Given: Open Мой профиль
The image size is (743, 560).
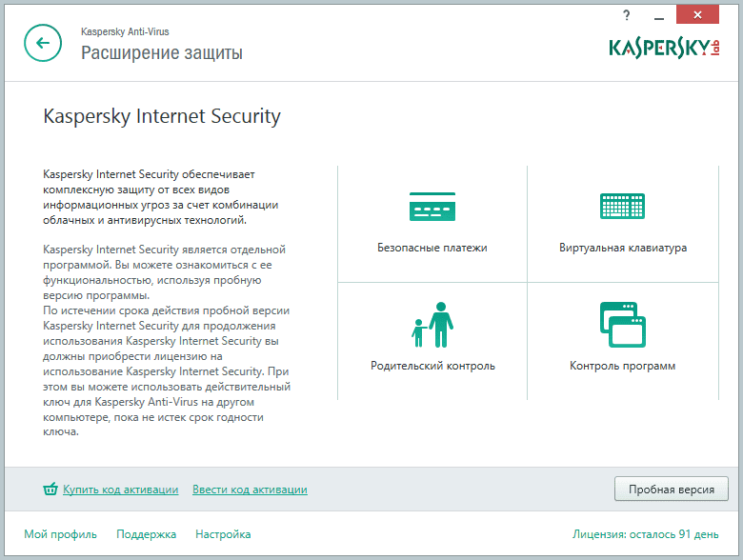Looking at the screenshot, I should coord(60,534).
